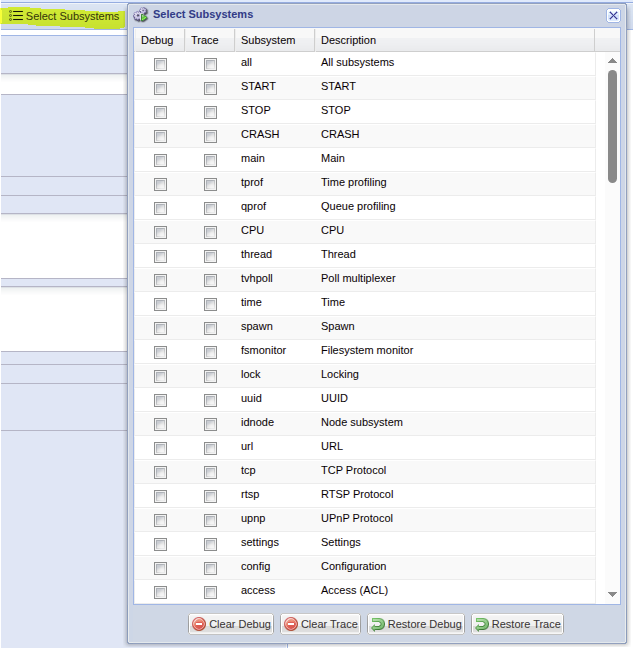
Task: Click the Debug column header
Action: pos(157,40)
